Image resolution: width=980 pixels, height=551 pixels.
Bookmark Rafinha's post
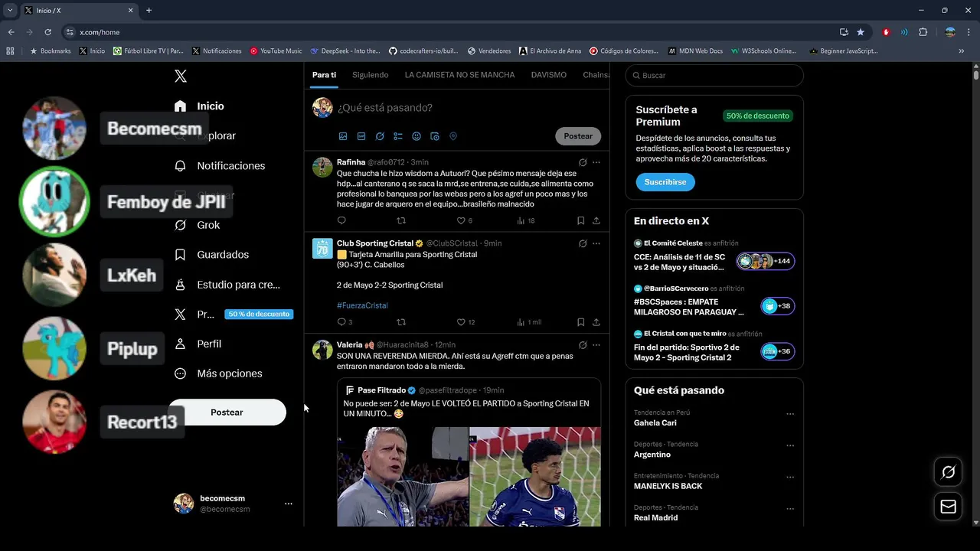coord(580,220)
